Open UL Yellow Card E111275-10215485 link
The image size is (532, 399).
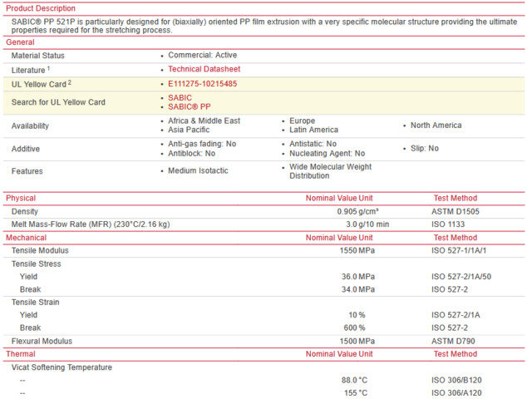point(203,84)
